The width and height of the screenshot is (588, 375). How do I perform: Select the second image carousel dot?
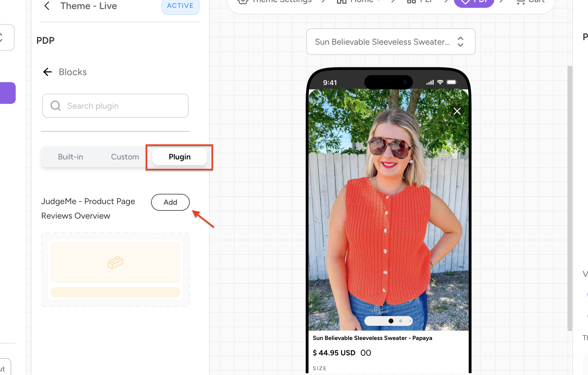pos(401,321)
